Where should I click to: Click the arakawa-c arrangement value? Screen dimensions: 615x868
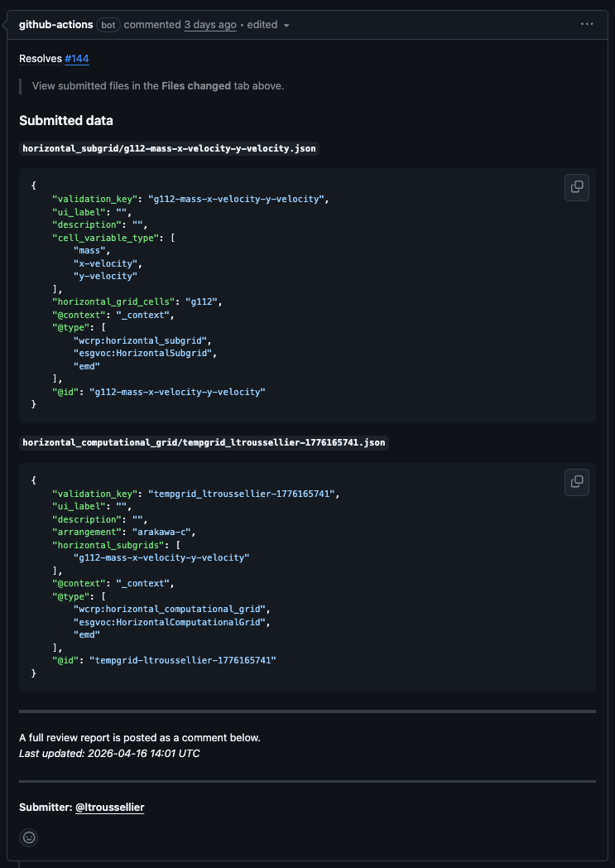(x=162, y=532)
